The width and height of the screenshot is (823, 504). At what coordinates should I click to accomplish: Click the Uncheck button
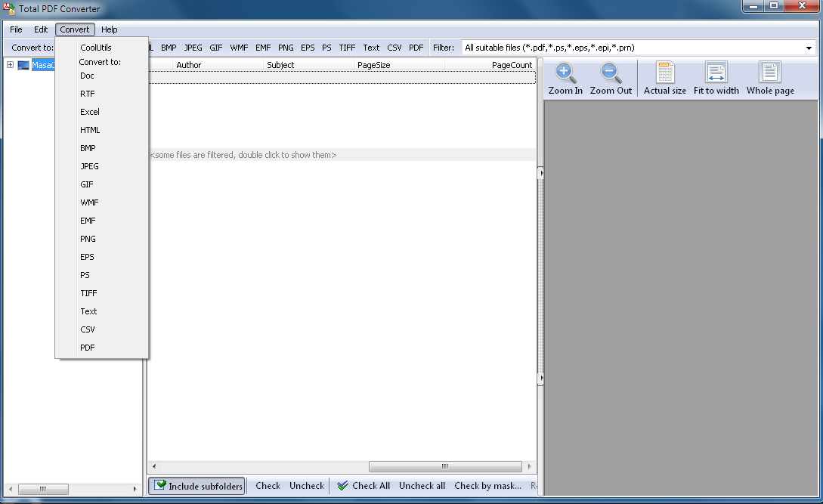[307, 486]
